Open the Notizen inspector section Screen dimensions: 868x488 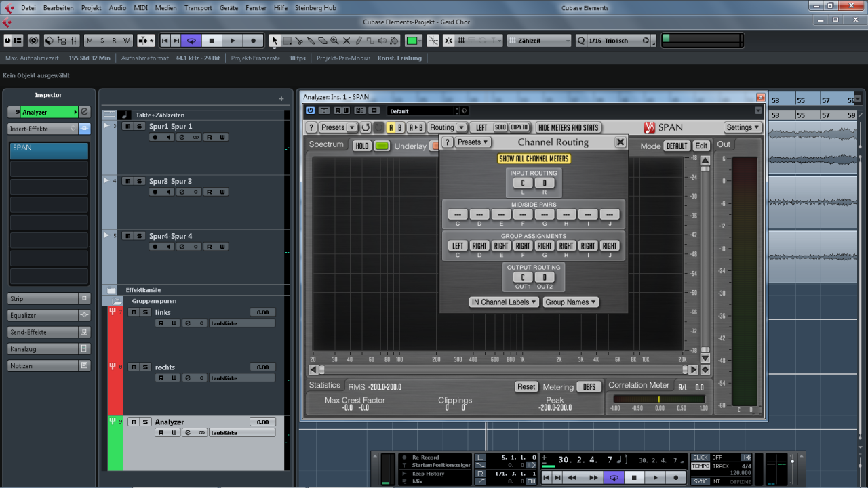point(43,366)
